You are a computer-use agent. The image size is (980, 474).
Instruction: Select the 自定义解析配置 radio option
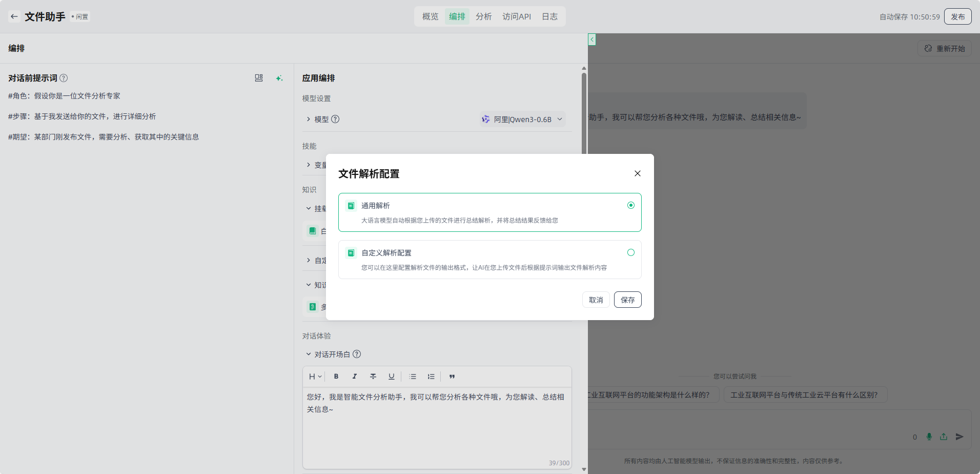tap(631, 252)
